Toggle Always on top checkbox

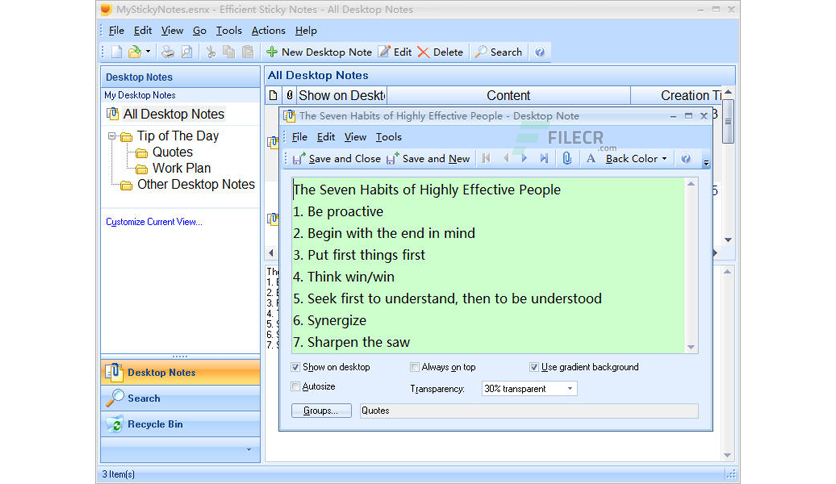pos(414,367)
